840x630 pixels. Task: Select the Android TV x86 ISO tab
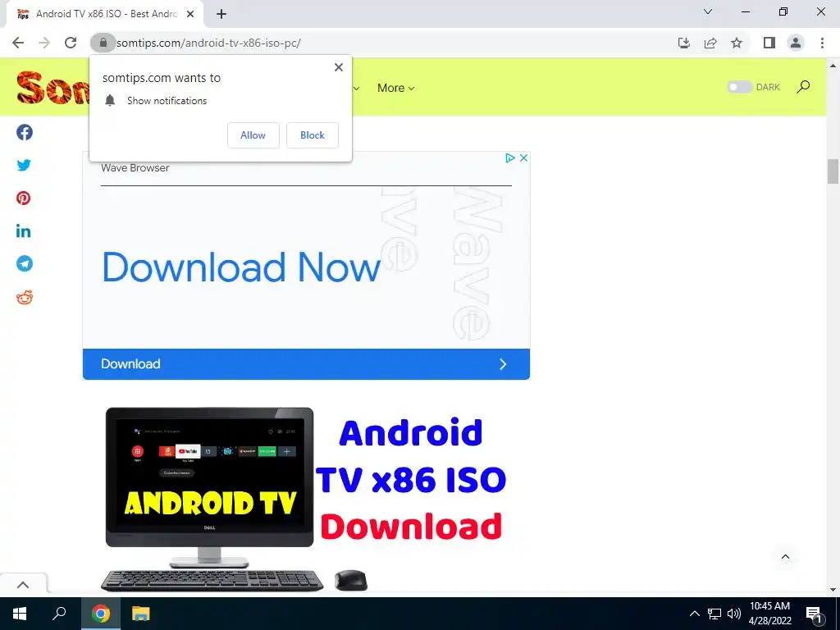(x=104, y=14)
